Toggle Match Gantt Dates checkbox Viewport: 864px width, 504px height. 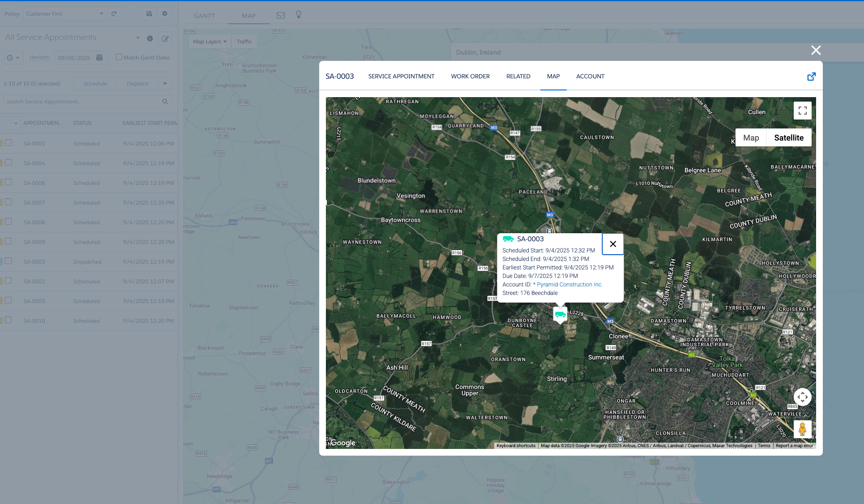pyautogui.click(x=119, y=57)
